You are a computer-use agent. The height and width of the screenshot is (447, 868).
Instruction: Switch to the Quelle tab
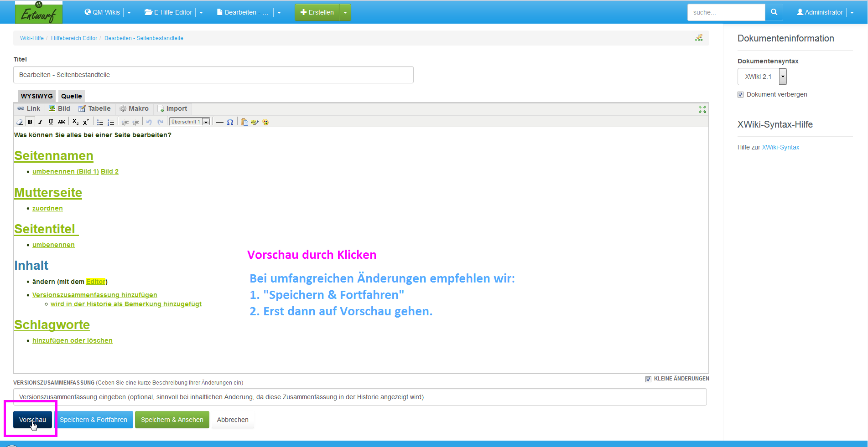72,96
